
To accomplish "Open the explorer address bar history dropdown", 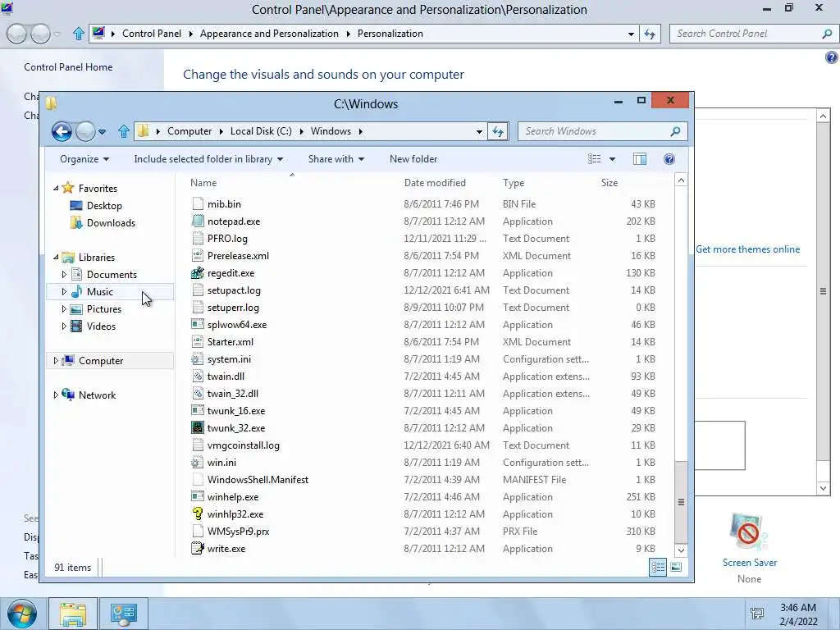I will (479, 131).
